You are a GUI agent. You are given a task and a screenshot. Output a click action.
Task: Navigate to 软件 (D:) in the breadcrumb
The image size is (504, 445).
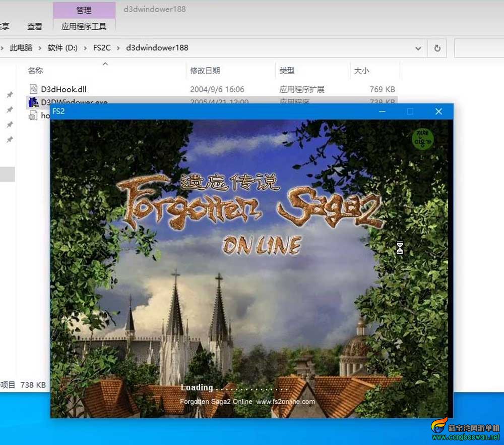62,47
